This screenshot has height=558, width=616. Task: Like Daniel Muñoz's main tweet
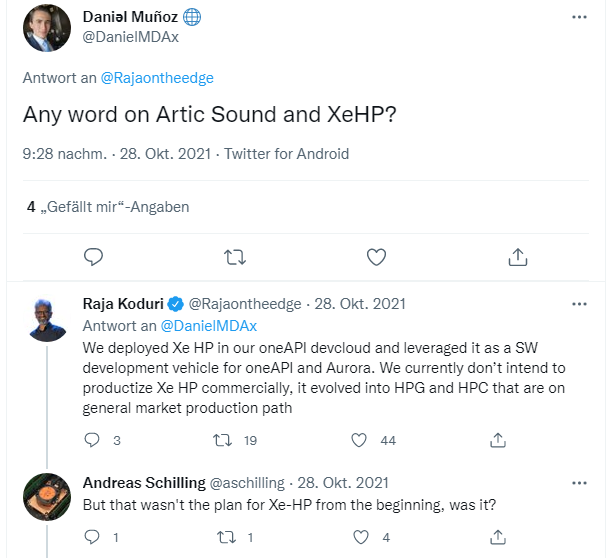tap(376, 257)
